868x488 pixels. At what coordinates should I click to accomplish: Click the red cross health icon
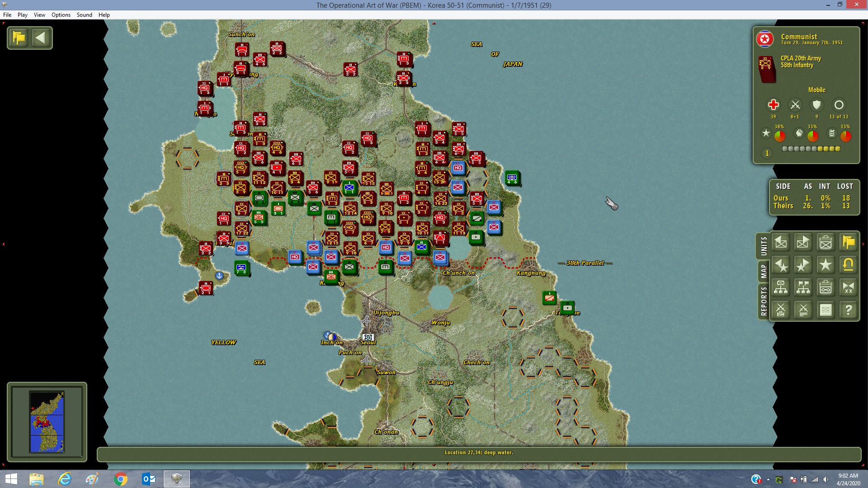773,105
